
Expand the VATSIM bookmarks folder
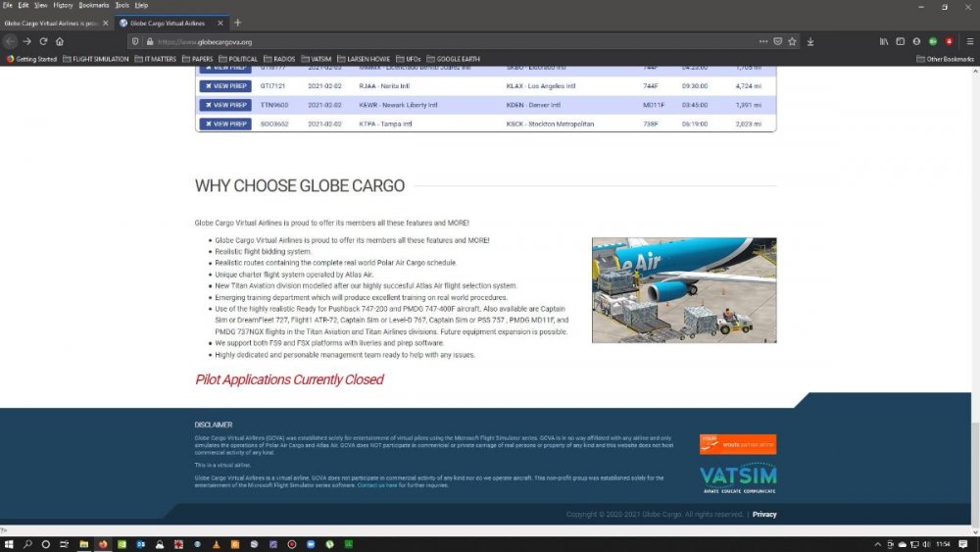click(317, 59)
